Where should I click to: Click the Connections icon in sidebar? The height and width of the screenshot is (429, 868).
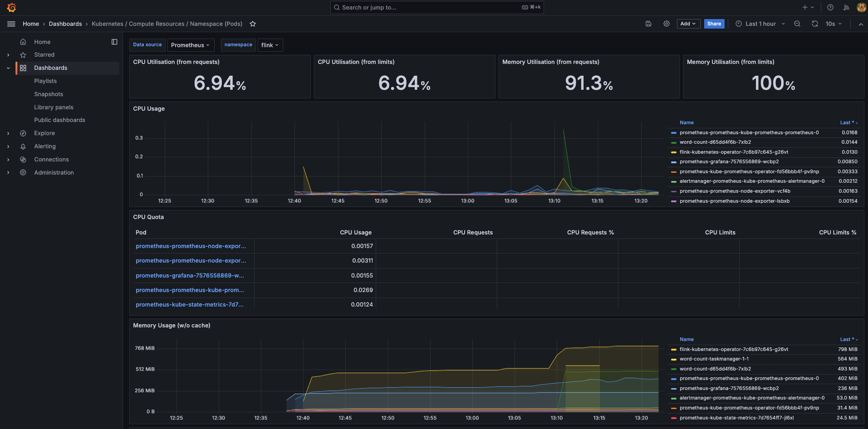[23, 160]
